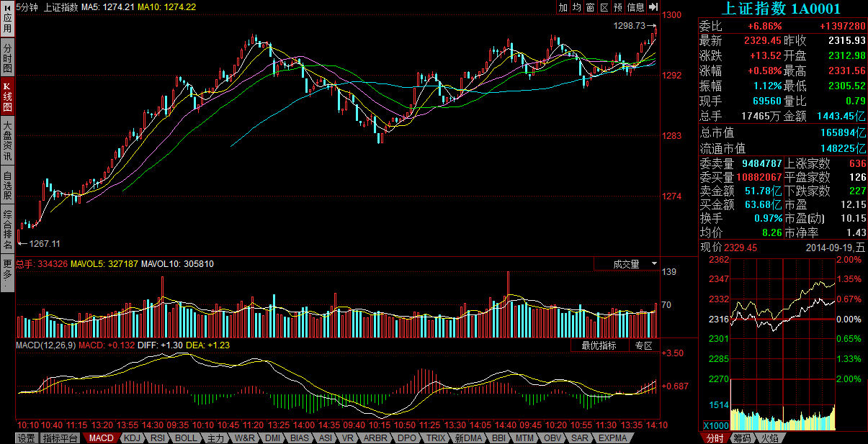The height and width of the screenshot is (444, 868).
Task: Open the 信息 info button
Action: tap(635, 7)
